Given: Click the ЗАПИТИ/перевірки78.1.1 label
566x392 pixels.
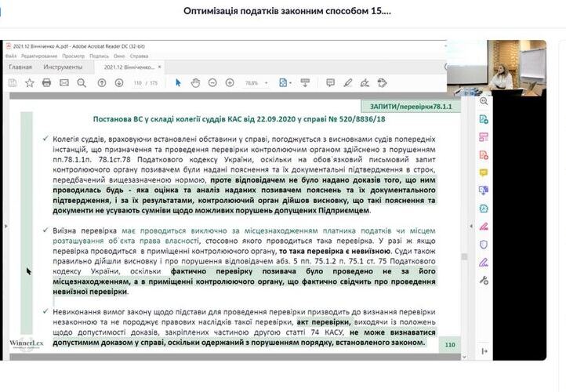Looking at the screenshot, I should point(411,107).
